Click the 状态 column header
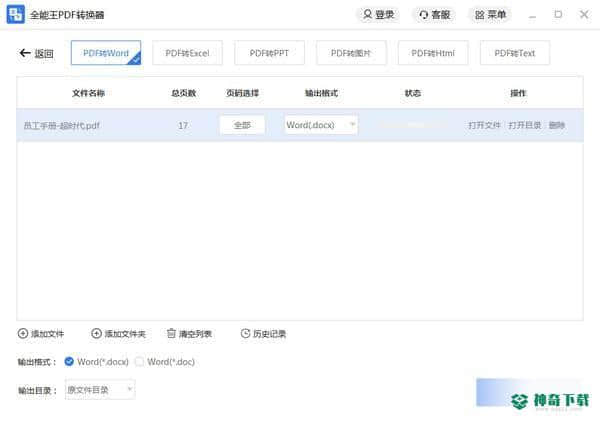The height and width of the screenshot is (423, 600). click(x=413, y=93)
